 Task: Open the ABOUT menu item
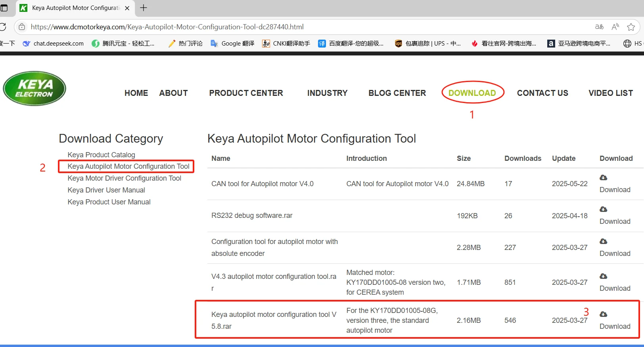[173, 93]
